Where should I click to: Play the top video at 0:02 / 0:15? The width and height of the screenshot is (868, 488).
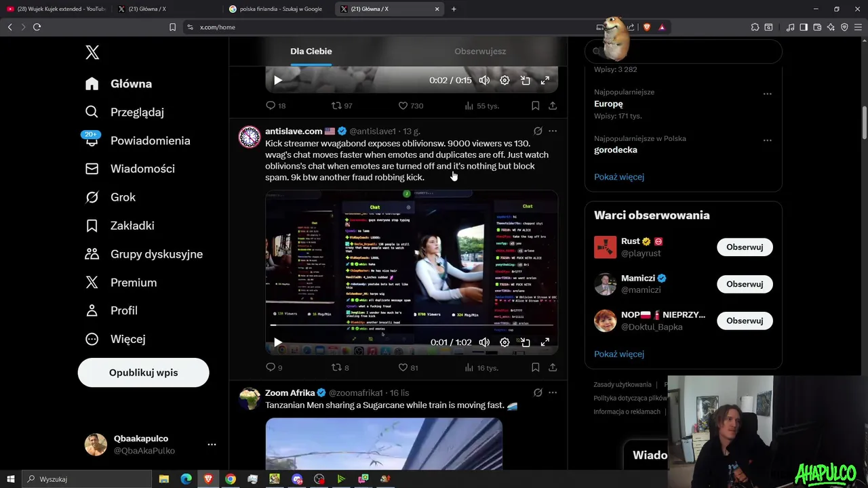click(277, 80)
